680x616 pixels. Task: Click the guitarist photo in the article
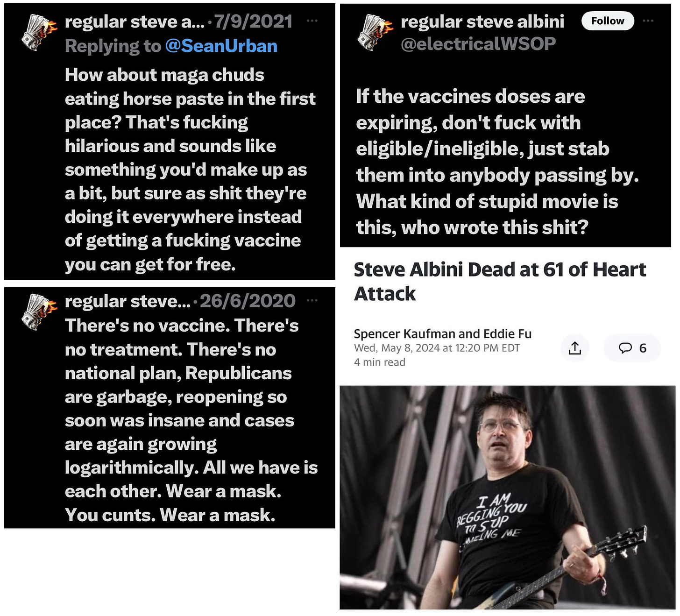(x=507, y=497)
